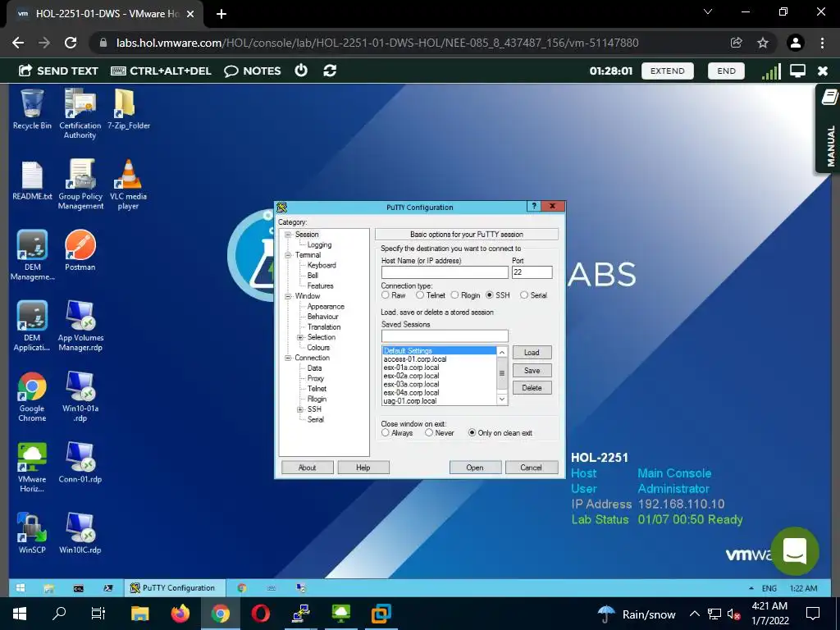Viewport: 840px width, 630px height.
Task: Click Open to start PuTTY session
Action: (x=475, y=468)
